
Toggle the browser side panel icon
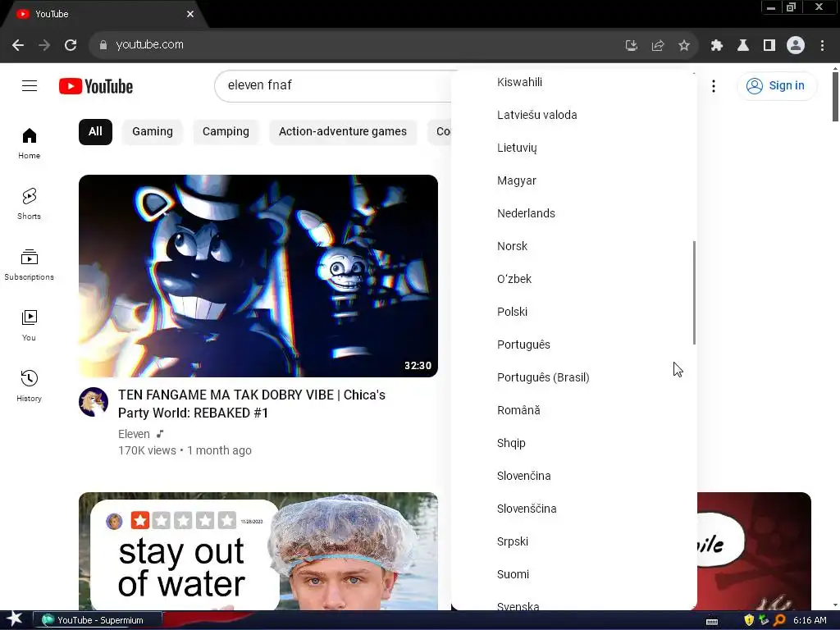[x=769, y=45]
